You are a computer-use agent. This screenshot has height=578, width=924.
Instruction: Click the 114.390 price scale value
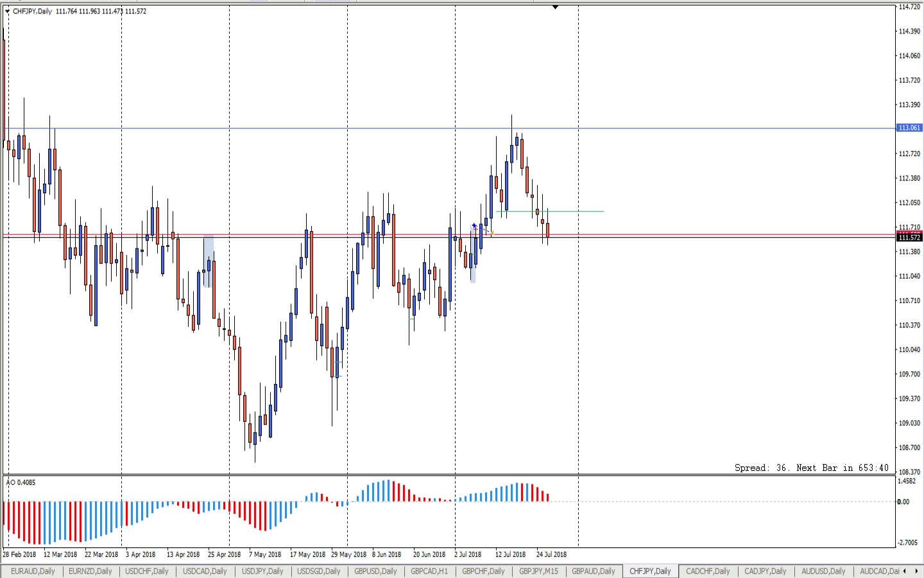[909, 31]
